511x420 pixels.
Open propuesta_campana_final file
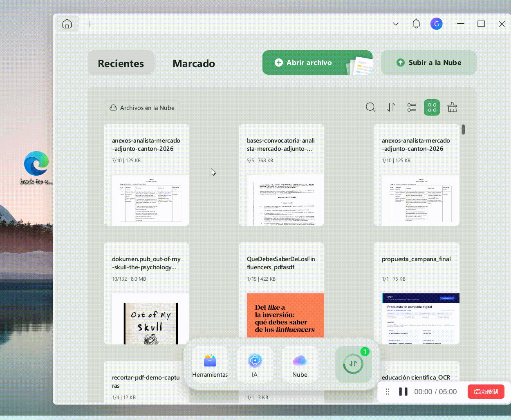[x=417, y=293]
